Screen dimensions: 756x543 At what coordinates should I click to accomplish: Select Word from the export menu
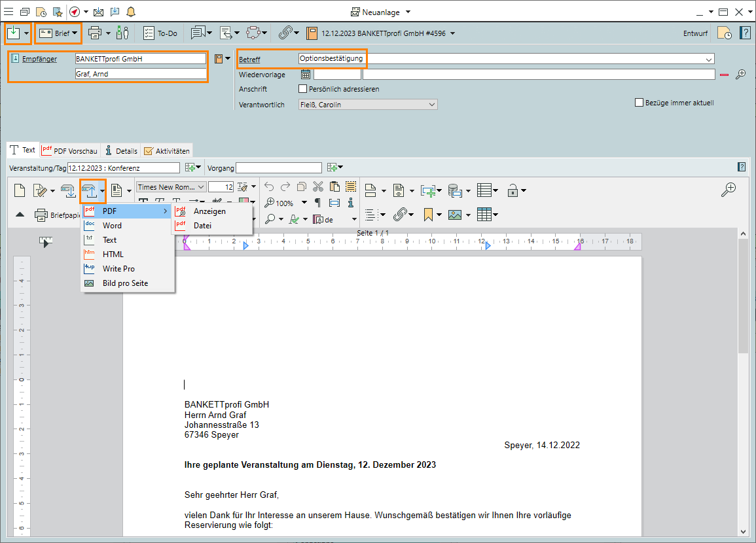(112, 226)
